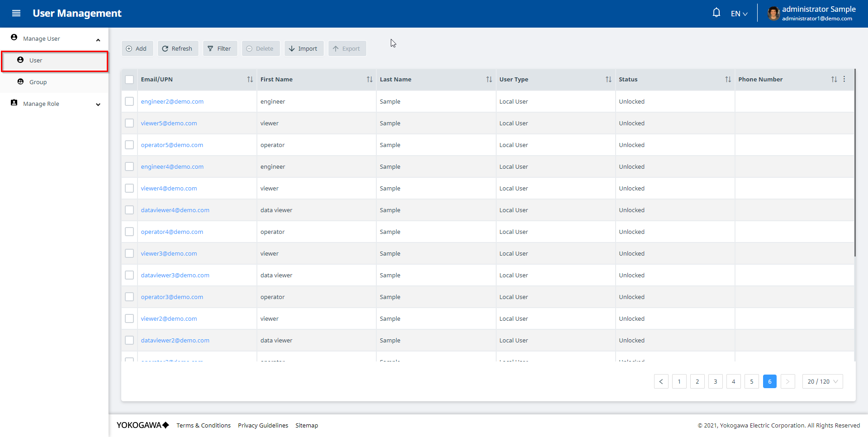Select Group in the sidebar
Image resolution: width=868 pixels, height=437 pixels.
click(x=54, y=82)
